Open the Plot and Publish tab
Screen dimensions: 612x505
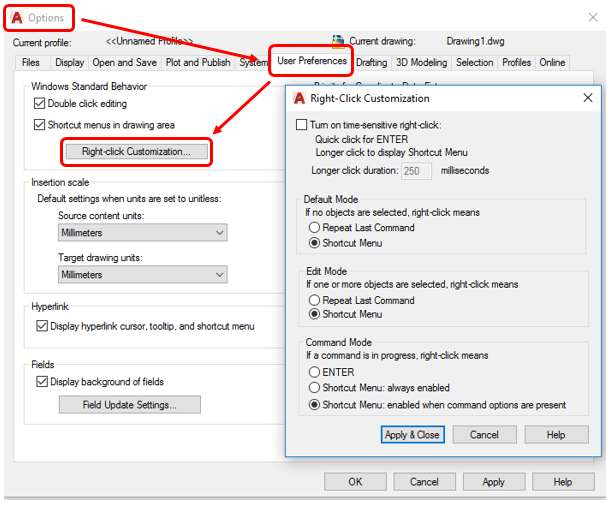(198, 62)
